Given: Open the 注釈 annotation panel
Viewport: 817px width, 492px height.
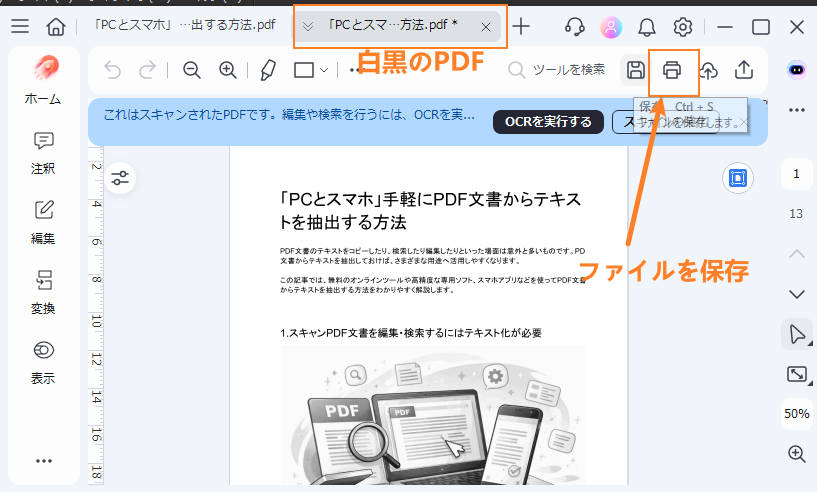Looking at the screenshot, I should pos(43,153).
